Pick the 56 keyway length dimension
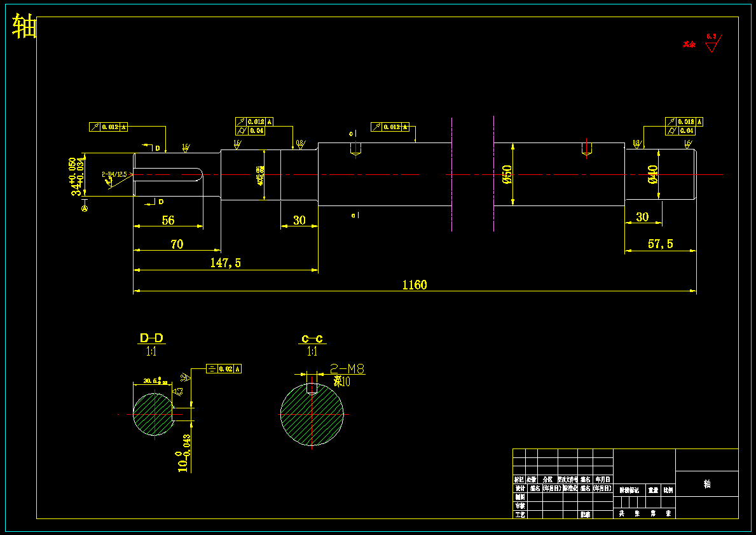This screenshot has width=756, height=535. tap(168, 221)
